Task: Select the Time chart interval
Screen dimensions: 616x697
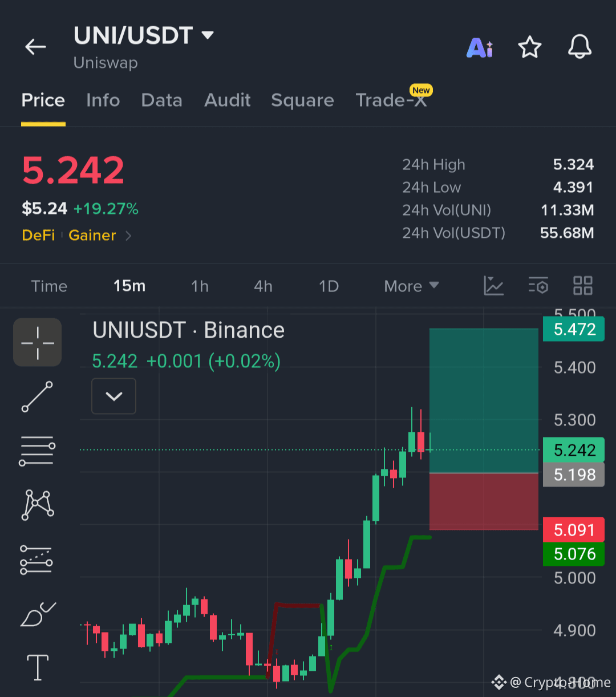Action: coord(49,286)
